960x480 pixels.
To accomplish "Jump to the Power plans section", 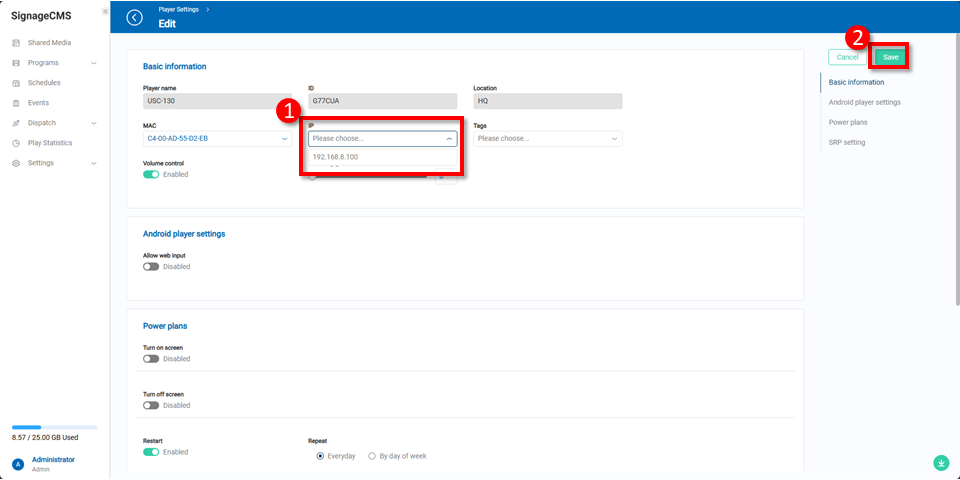I will 848,122.
